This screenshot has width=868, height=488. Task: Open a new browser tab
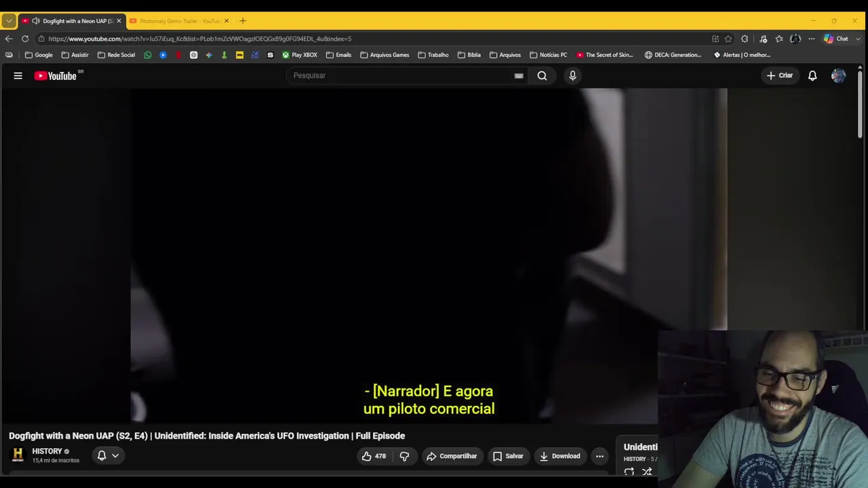(243, 21)
